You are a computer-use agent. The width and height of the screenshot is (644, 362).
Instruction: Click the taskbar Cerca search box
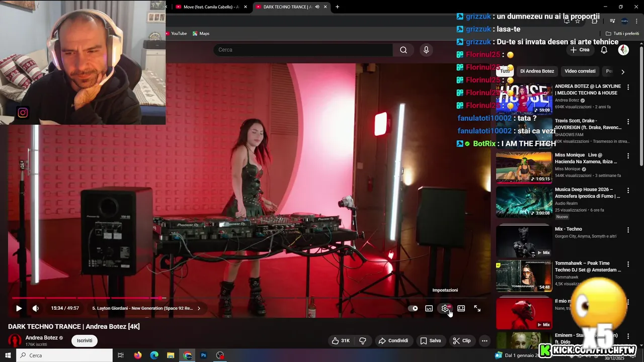64,355
